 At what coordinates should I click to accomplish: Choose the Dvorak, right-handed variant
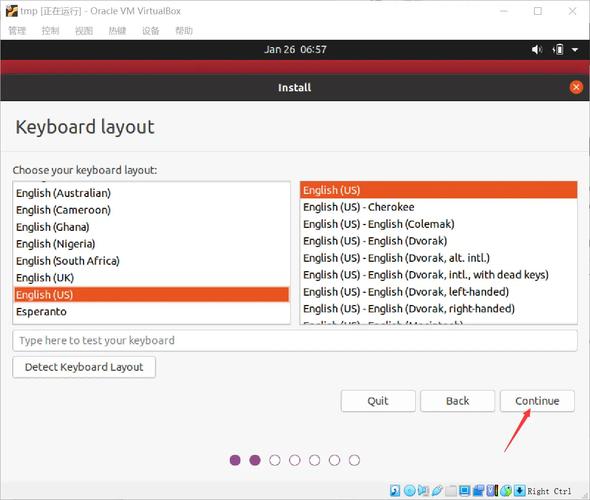pyautogui.click(x=438, y=309)
